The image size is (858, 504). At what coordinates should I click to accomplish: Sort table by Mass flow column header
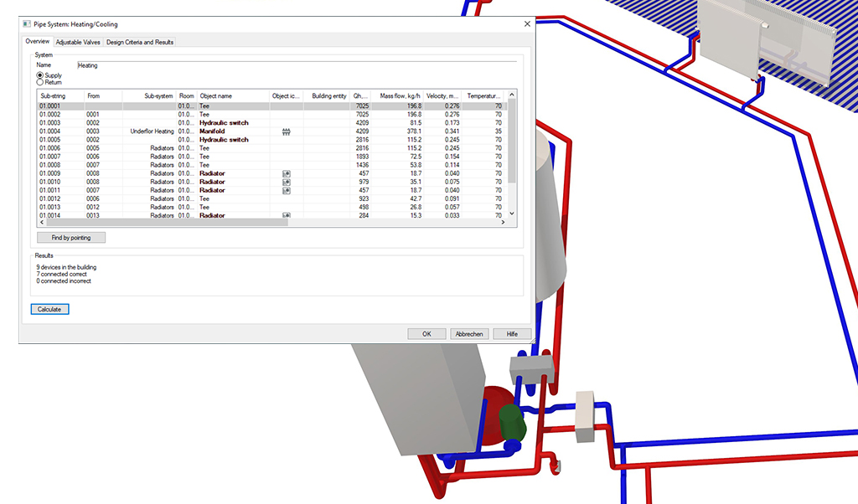[401, 96]
